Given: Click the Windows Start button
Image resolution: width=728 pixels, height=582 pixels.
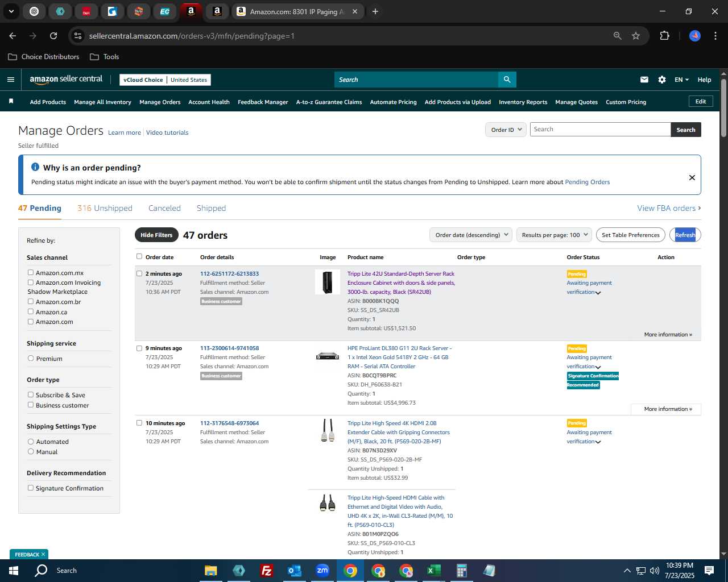Looking at the screenshot, I should point(14,571).
